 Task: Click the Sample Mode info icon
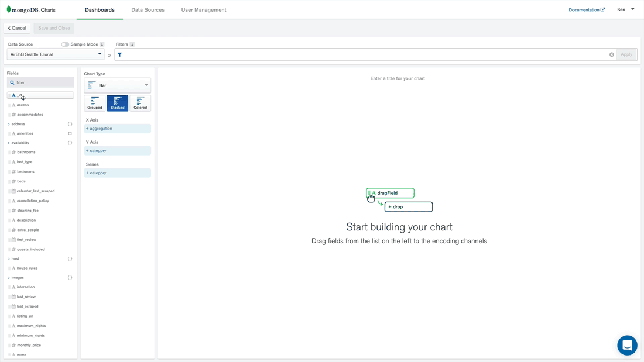[x=102, y=44]
